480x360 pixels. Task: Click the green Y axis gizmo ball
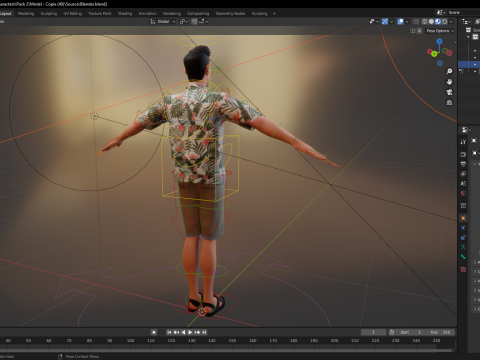434,54
